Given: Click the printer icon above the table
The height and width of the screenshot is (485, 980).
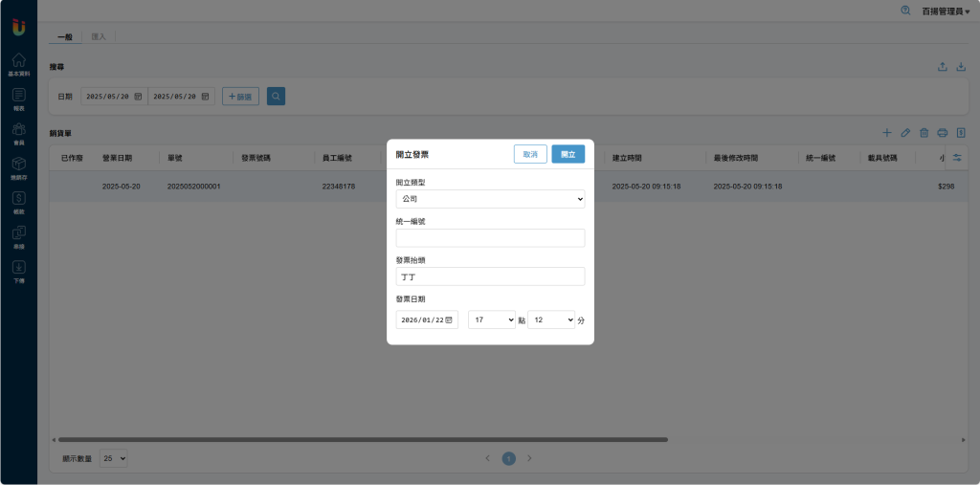Looking at the screenshot, I should [x=943, y=133].
